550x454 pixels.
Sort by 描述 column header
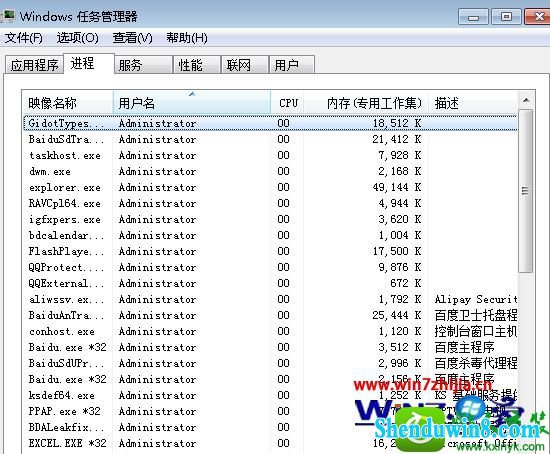(x=472, y=103)
